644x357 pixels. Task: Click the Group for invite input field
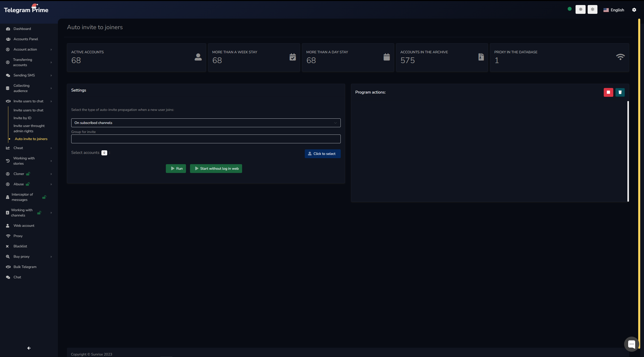click(x=206, y=139)
